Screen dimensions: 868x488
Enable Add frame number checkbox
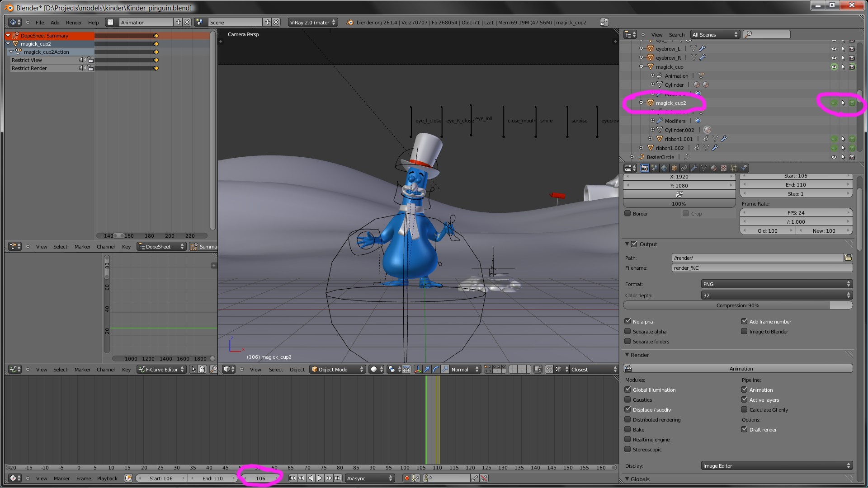pos(745,320)
